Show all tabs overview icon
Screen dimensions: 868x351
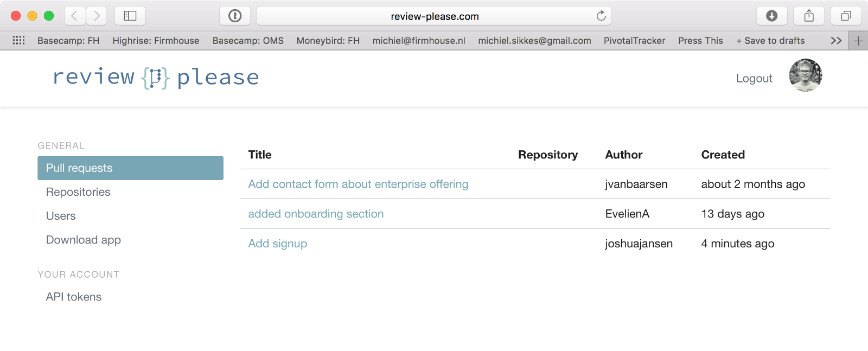coord(846,16)
